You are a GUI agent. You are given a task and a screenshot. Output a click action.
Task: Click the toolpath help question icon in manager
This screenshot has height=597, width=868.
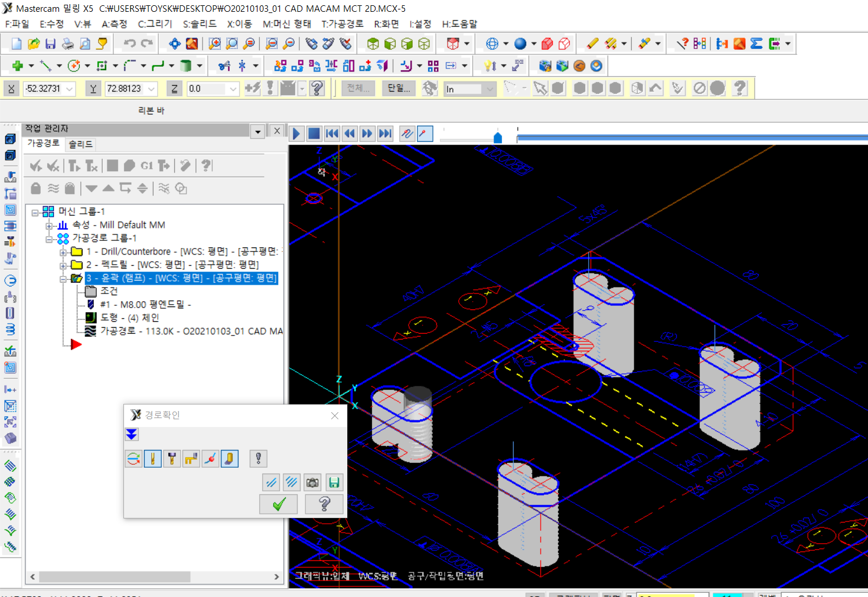coord(205,166)
